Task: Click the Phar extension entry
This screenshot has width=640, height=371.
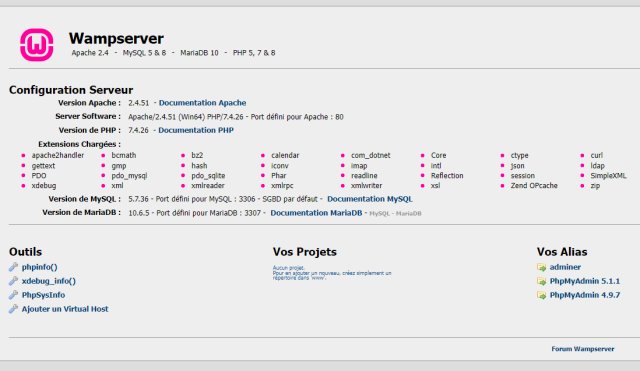Action: 278,176
